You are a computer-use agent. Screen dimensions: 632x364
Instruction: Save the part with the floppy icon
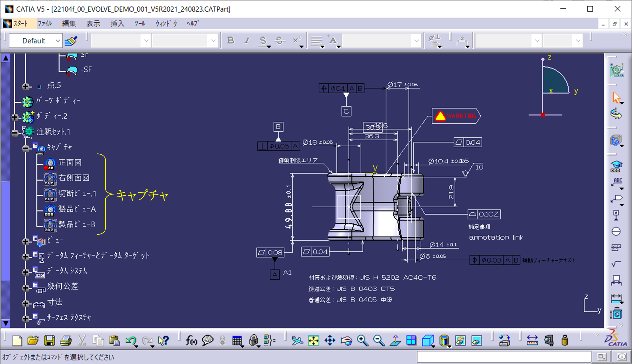[49, 340]
